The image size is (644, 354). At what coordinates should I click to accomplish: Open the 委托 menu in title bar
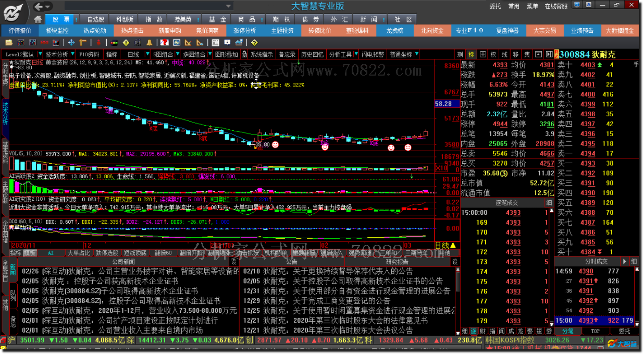pyautogui.click(x=495, y=6)
